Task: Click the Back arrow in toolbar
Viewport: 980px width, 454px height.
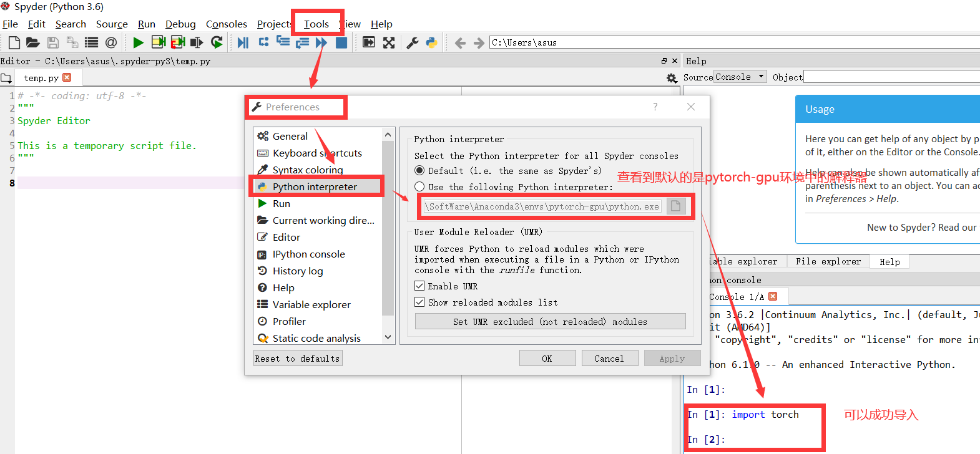Action: [x=460, y=42]
